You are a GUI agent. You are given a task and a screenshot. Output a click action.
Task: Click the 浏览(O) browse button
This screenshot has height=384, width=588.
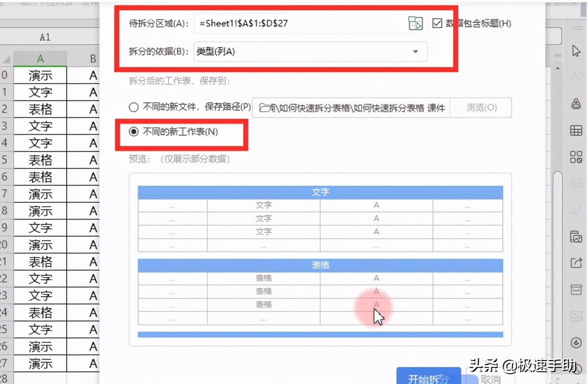[x=481, y=108]
